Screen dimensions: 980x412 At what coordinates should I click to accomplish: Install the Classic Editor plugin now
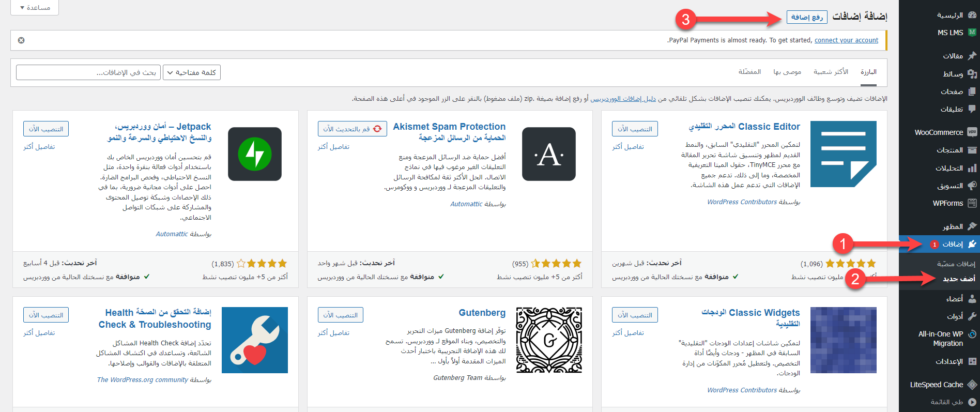point(635,129)
